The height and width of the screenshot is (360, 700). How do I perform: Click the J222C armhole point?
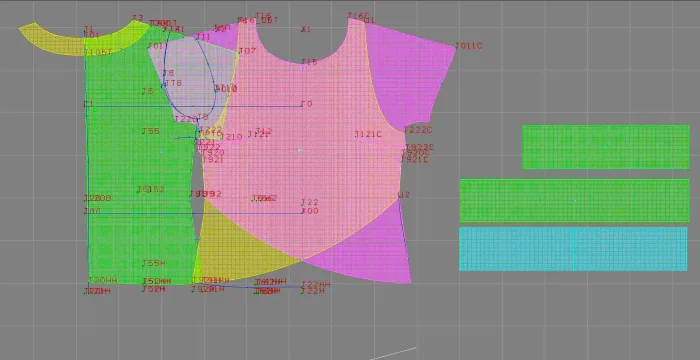coord(418,130)
